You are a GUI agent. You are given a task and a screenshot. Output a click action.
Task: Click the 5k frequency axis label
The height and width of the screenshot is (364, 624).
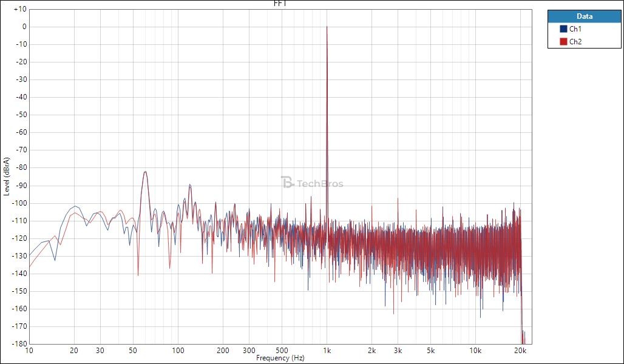click(430, 351)
